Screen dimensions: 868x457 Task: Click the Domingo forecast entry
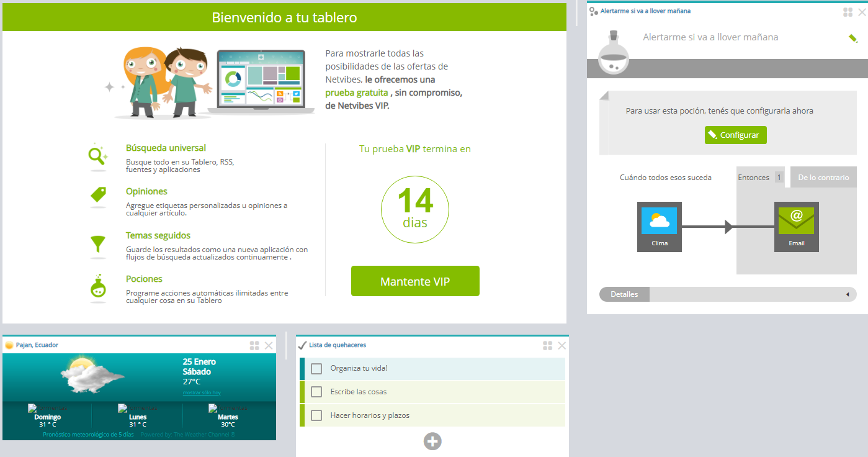point(47,416)
